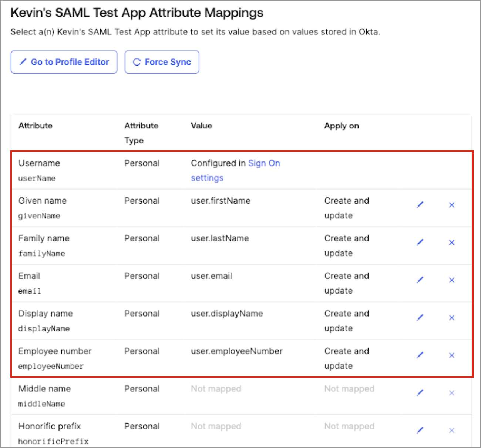
Task: Select the user.firstName value
Action: coord(221,201)
